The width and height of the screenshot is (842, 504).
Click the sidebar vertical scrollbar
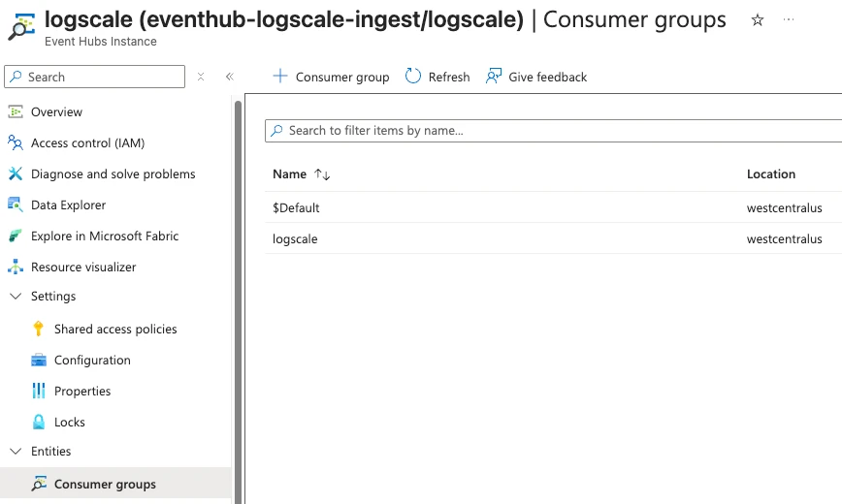(x=238, y=300)
